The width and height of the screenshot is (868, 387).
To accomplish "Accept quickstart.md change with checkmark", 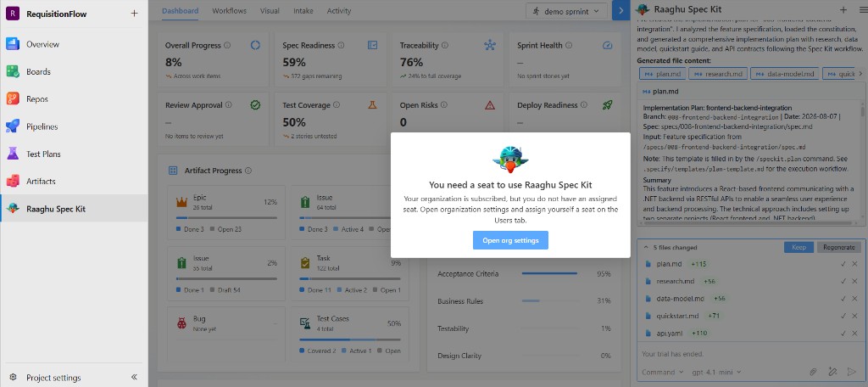I will 843,316.
